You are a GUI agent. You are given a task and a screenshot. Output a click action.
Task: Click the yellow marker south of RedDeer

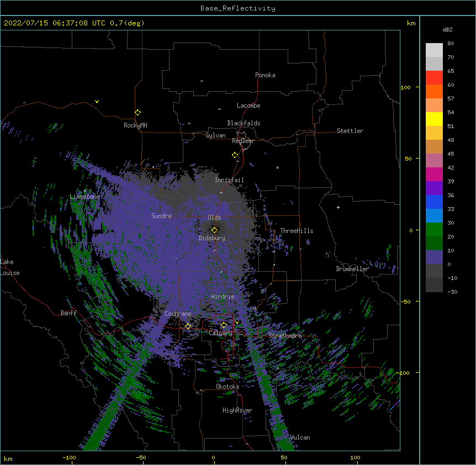(x=235, y=155)
